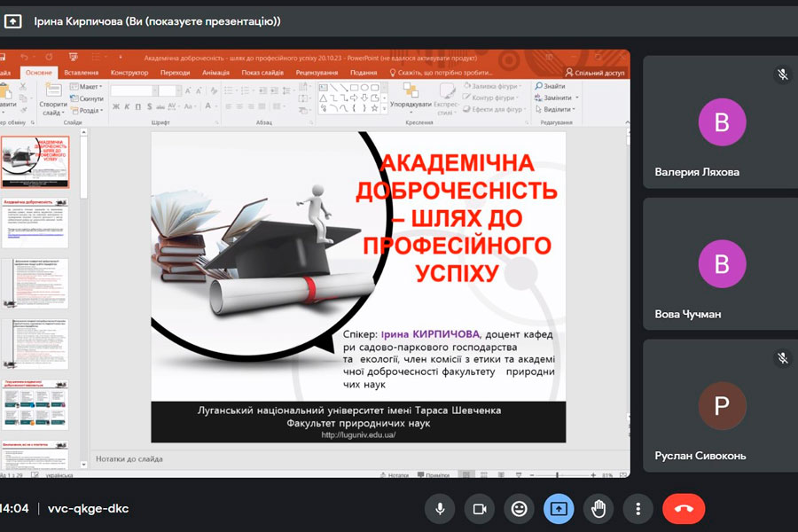Screen dimensions: 798x532
Task: Click Знайти in the editing group
Action: pos(553,86)
